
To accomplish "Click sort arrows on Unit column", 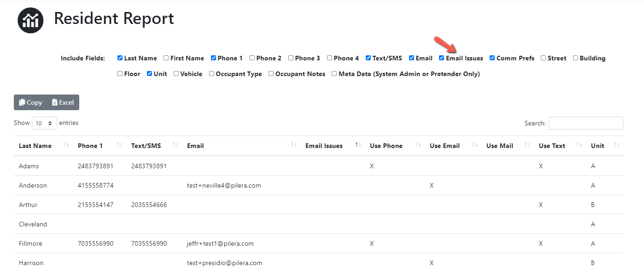I will pyautogui.click(x=617, y=145).
